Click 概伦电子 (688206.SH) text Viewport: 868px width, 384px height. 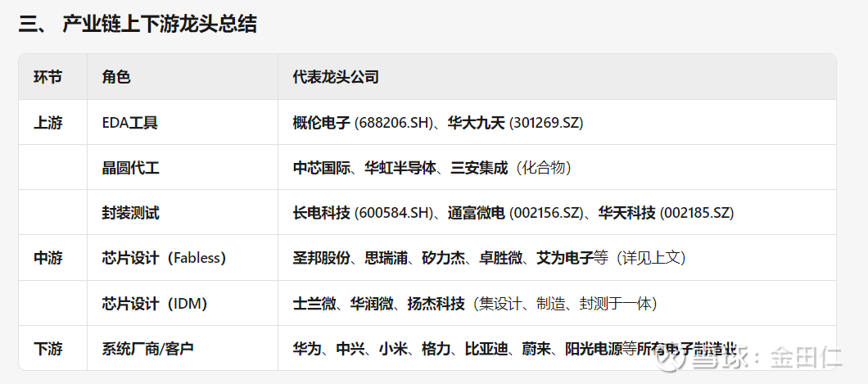coord(363,122)
